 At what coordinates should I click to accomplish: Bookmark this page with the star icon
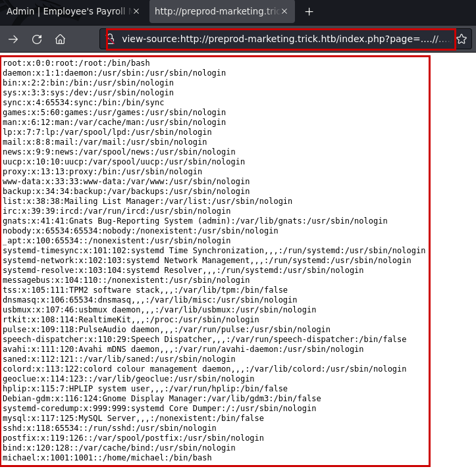[462, 39]
